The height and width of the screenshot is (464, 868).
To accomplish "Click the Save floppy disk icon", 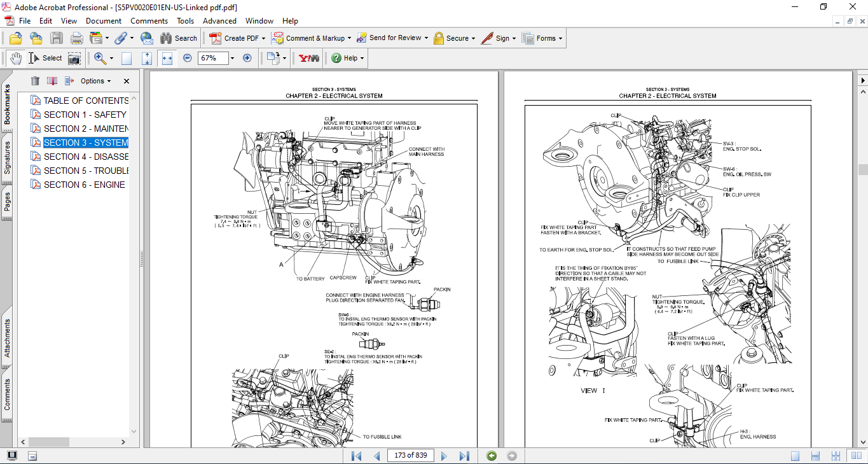I will pos(57,38).
